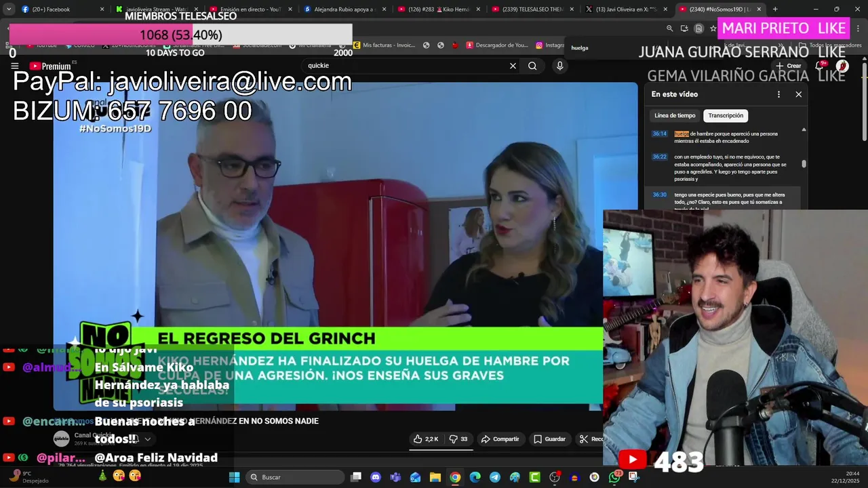Open the YouTube account avatar menu

tap(842, 66)
